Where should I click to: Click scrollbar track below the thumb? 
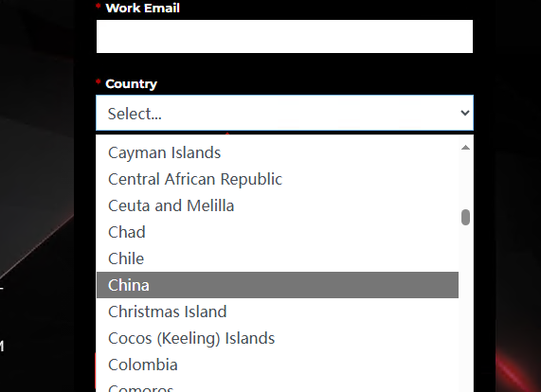coord(465,309)
